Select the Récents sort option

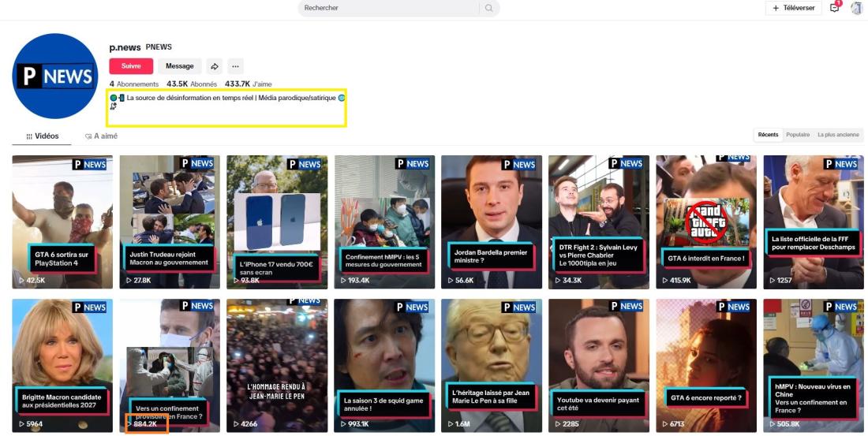769,135
